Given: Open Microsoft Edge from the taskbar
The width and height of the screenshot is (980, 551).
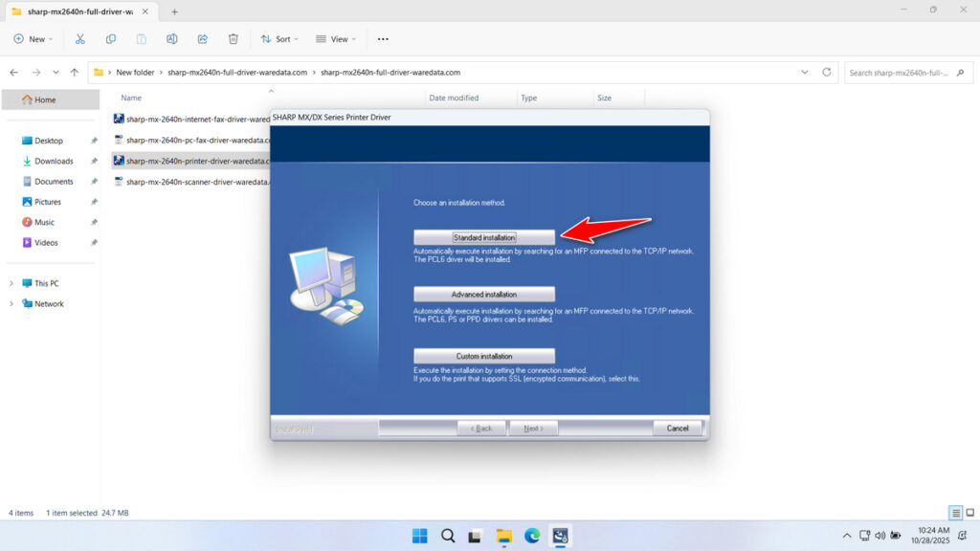Looking at the screenshot, I should (532, 535).
